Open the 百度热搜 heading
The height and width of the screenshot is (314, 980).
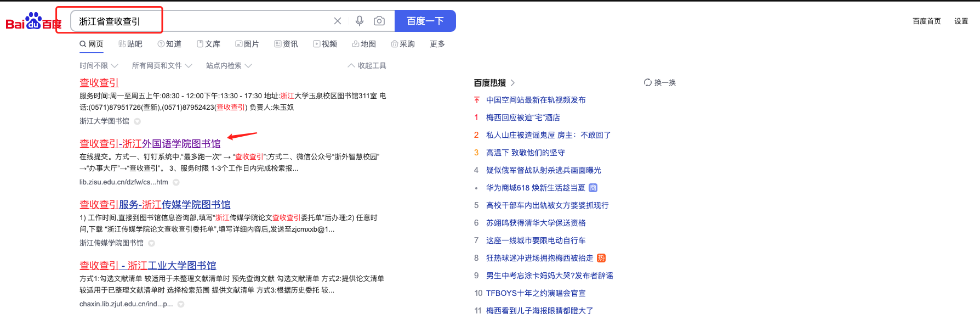tap(490, 82)
